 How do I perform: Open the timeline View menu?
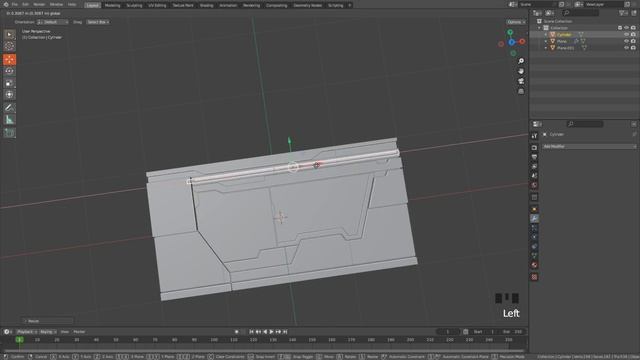click(x=65, y=332)
